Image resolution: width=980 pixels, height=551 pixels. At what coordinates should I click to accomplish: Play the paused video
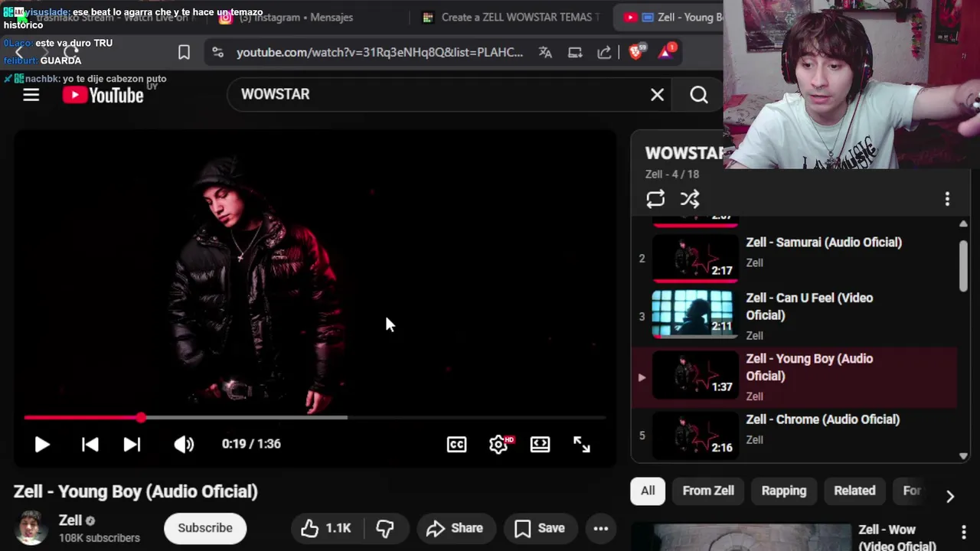coord(42,444)
